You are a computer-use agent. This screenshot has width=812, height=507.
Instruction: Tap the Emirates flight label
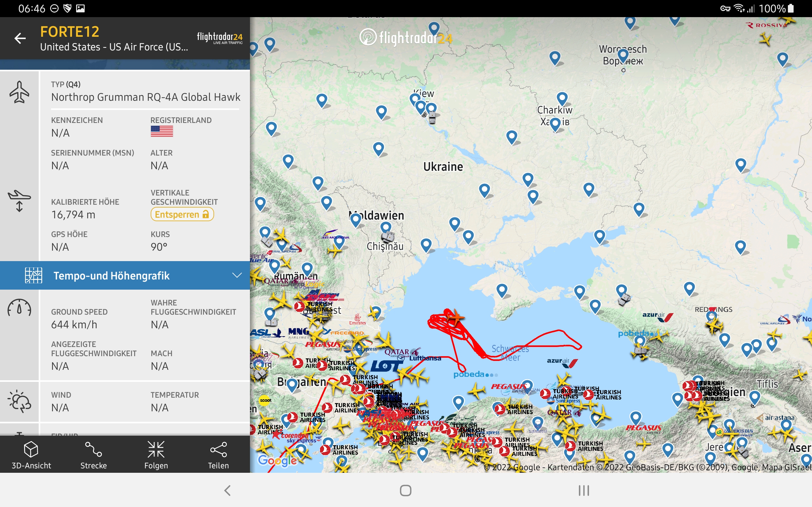coord(358,319)
